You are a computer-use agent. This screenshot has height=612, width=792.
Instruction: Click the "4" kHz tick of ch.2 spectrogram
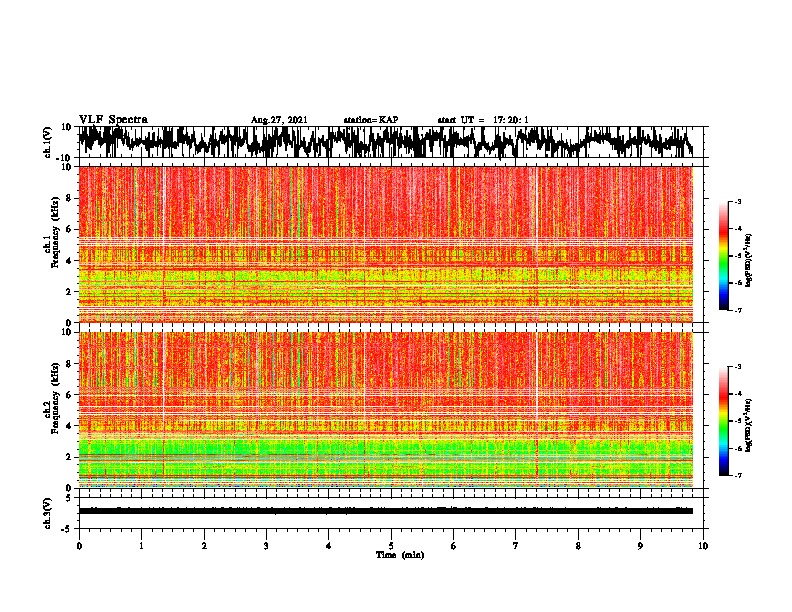tap(70, 426)
